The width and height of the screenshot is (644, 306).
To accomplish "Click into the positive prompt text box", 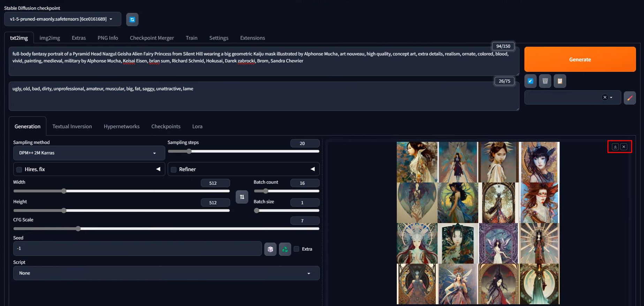I will click(x=264, y=61).
